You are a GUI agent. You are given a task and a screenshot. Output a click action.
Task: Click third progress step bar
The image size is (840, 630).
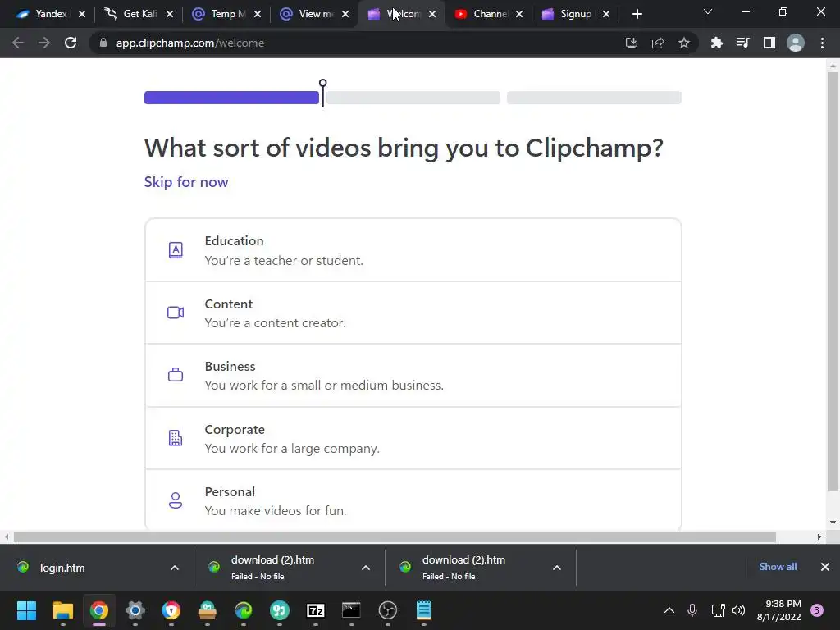point(594,98)
